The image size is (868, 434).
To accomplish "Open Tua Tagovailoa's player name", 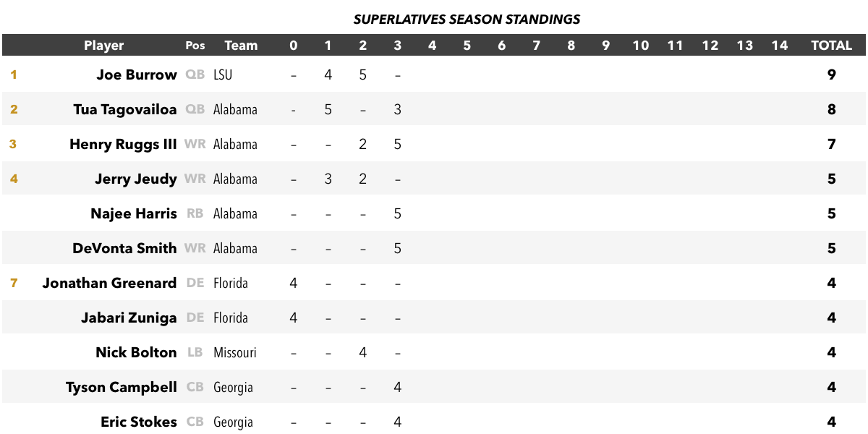I will coord(125,110).
